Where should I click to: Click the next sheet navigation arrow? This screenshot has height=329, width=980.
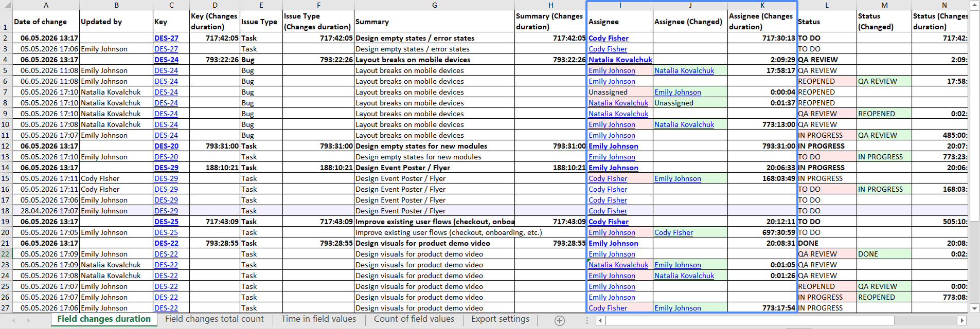[28, 320]
